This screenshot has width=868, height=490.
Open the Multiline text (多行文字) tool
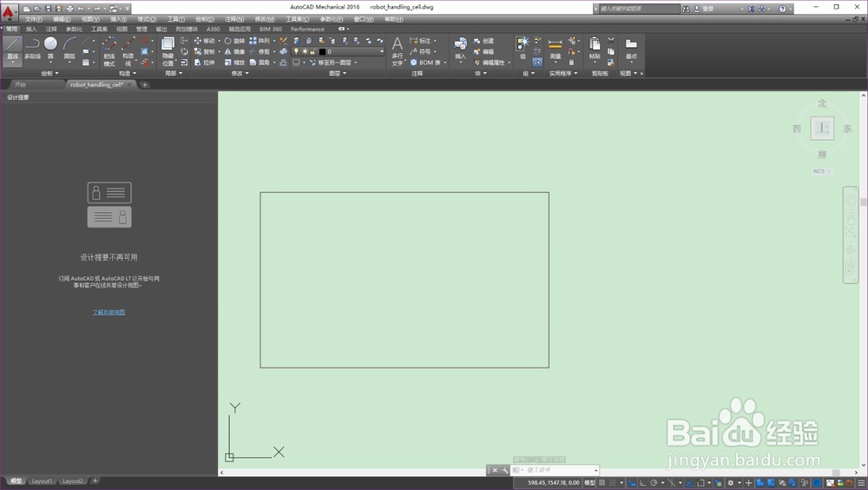tap(397, 51)
